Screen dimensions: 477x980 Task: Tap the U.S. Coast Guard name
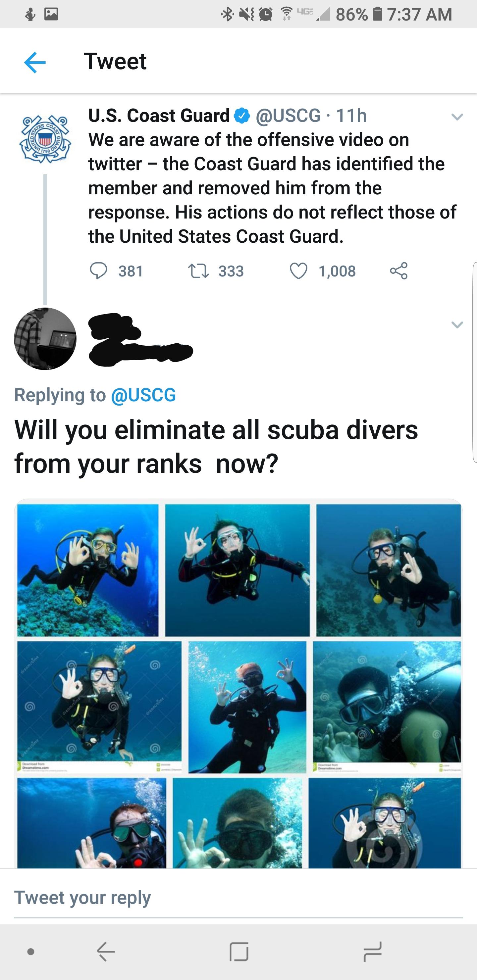[159, 116]
